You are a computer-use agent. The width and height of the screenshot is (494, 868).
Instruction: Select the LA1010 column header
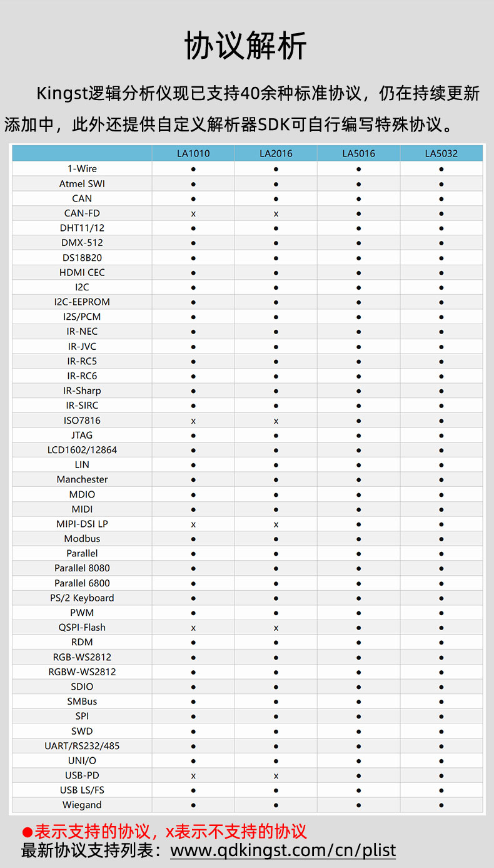[193, 153]
